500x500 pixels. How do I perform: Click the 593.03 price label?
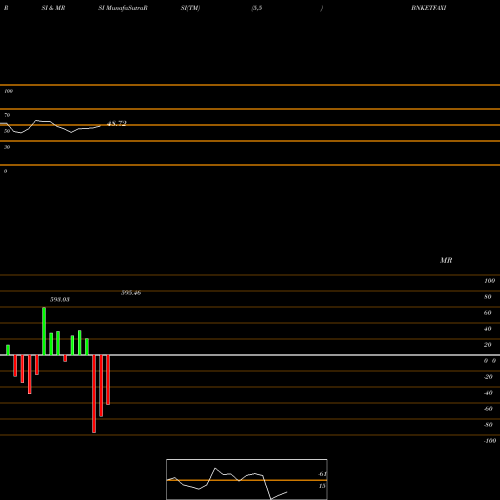point(60,300)
